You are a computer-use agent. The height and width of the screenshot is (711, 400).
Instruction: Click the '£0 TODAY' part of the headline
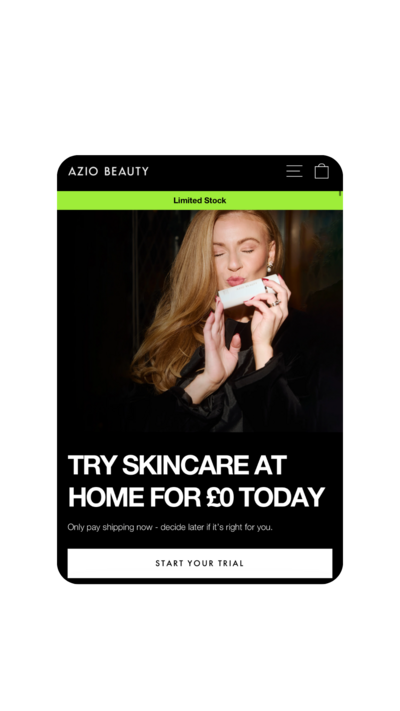265,497
